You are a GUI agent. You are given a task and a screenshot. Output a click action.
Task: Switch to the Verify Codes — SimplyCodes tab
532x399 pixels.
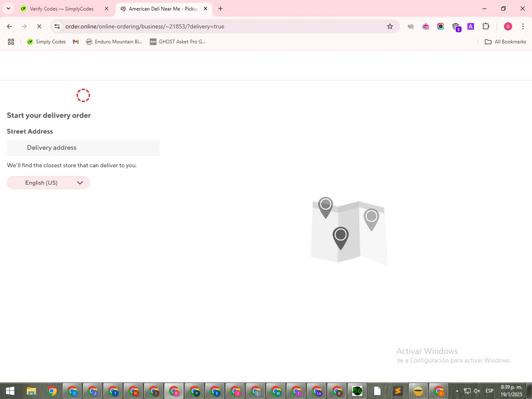[x=62, y=9]
